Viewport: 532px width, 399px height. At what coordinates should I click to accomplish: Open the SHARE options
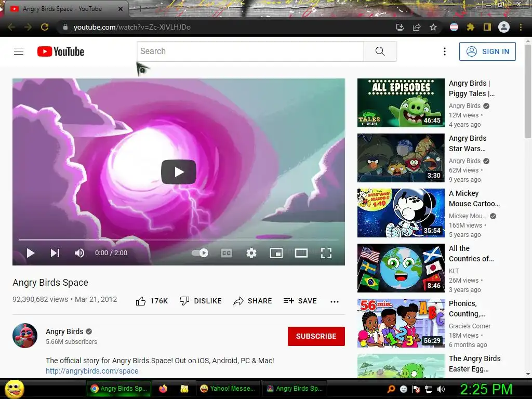253,301
